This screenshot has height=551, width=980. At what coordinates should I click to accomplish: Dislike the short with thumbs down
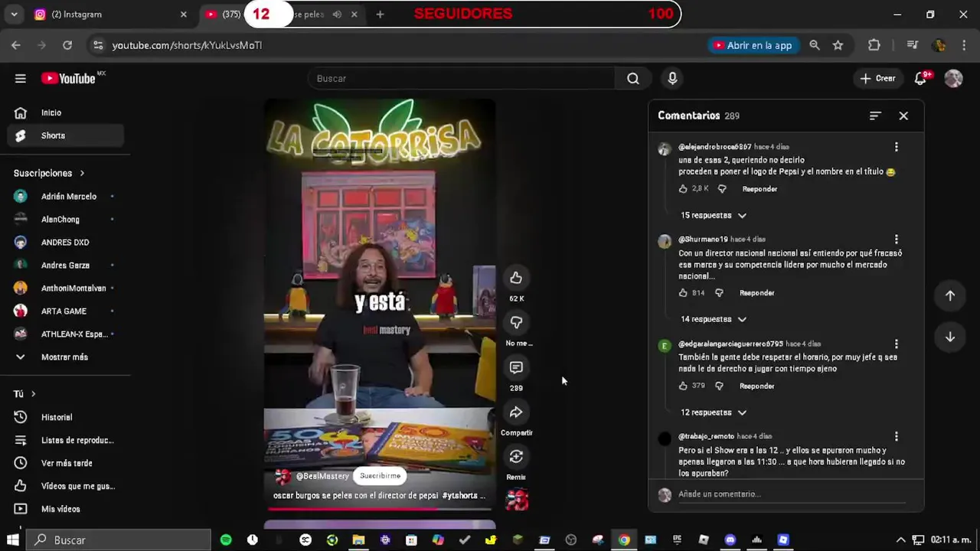pos(516,322)
